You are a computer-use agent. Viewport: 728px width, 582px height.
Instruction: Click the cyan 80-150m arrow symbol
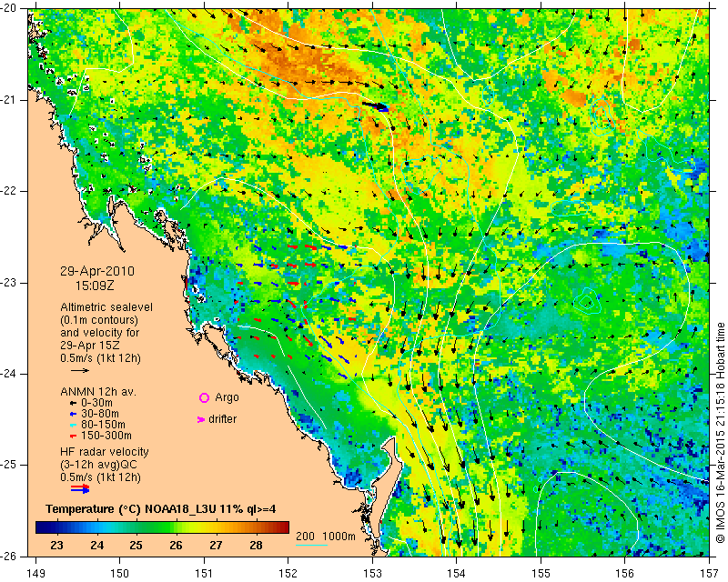click(x=73, y=425)
